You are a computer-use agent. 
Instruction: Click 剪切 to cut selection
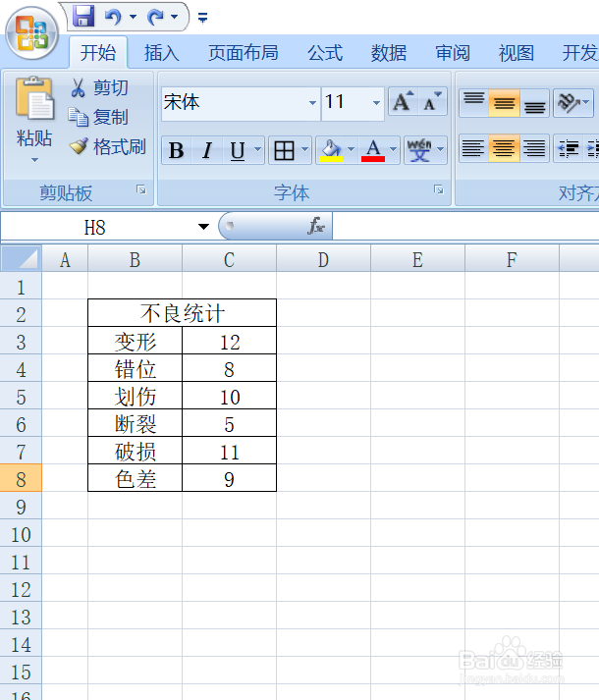coord(99,87)
